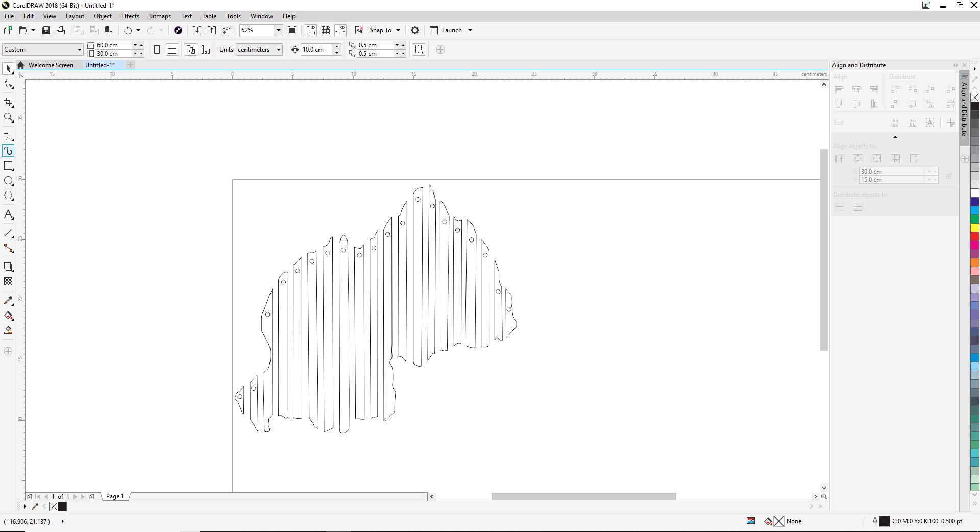Select the Connector tool
980x532 pixels.
coord(8,248)
